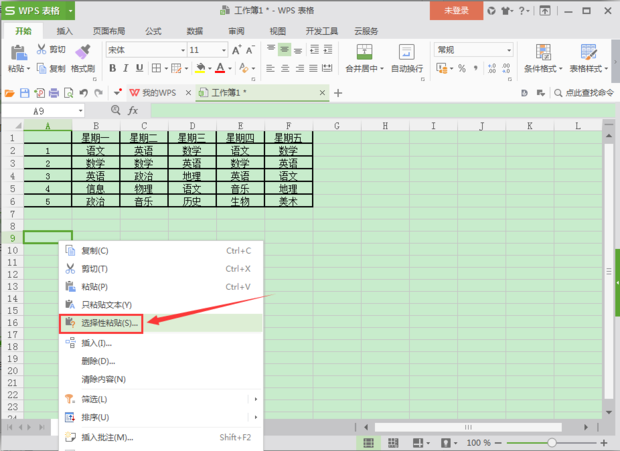620x451 pixels.
Task: Click the horizontal scrollbar thumb
Action: coord(468,427)
